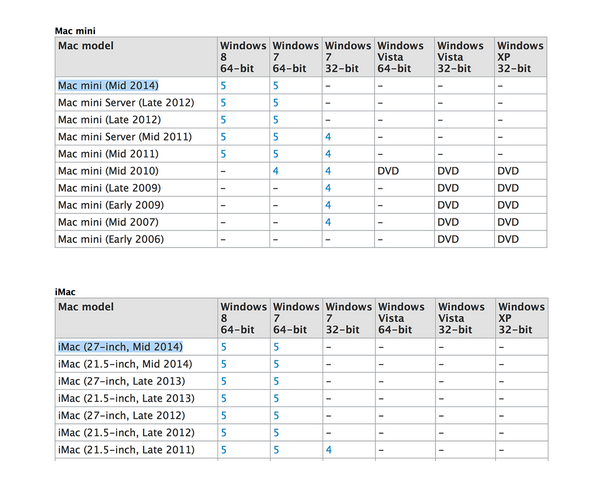604x490 pixels.
Task: Click Windows 7 64-bit link for Mac mini (Mid 2011)
Action: click(275, 154)
